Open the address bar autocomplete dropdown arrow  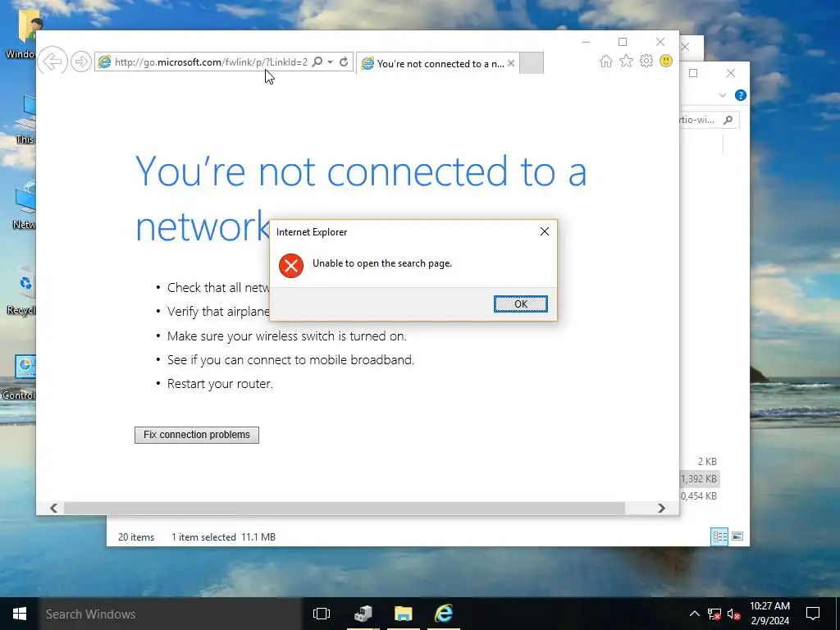click(330, 62)
